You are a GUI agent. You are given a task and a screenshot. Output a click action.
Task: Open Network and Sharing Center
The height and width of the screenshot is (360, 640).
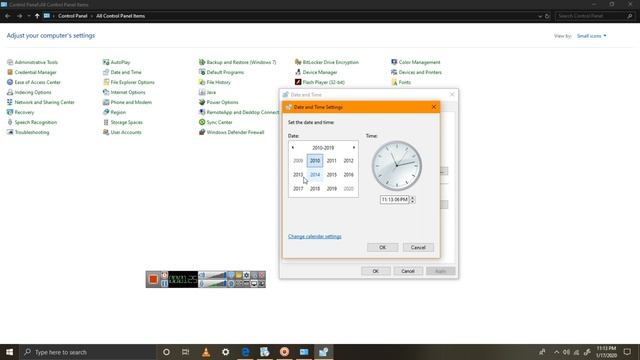coord(41,102)
